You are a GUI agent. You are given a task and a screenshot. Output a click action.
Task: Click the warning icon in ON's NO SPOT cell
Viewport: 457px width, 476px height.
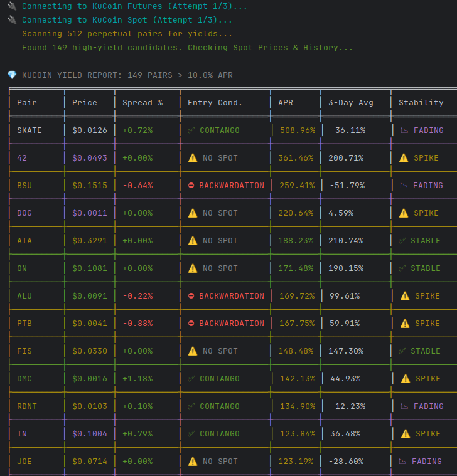[193, 268]
